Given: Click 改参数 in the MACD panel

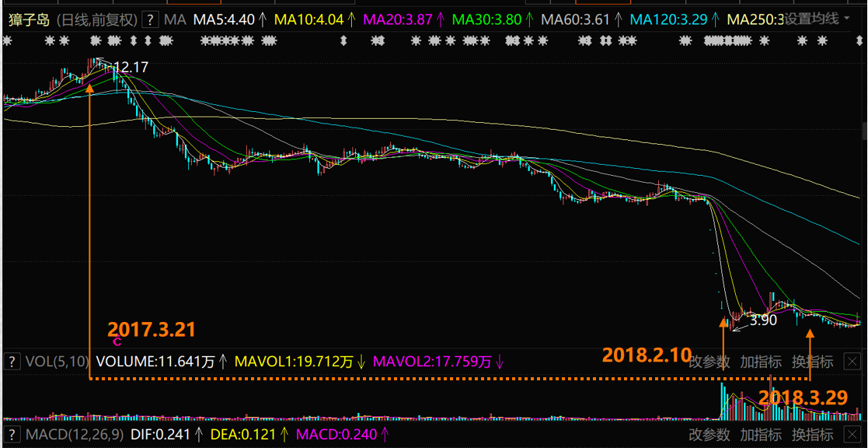Looking at the screenshot, I should tap(709, 434).
